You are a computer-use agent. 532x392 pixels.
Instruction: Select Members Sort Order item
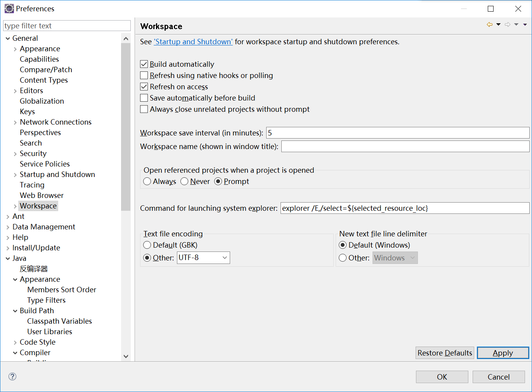(x=62, y=290)
